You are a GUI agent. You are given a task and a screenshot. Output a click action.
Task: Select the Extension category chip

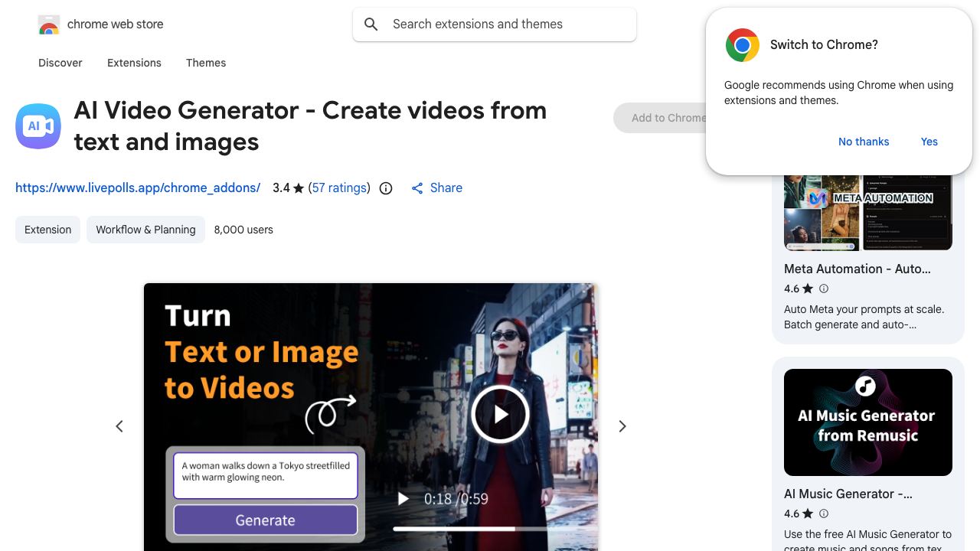(x=47, y=230)
